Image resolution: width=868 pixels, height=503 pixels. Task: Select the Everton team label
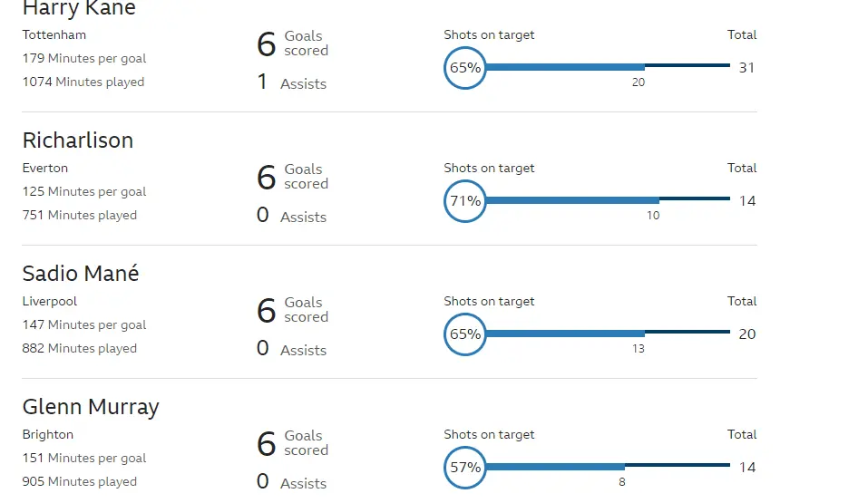(45, 168)
